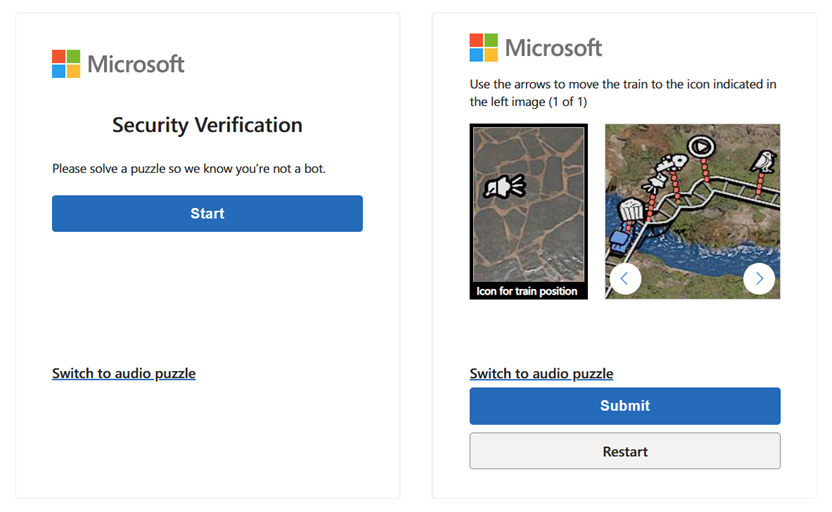Click the "Icon for train position" caption
832x512 pixels.
(x=528, y=291)
